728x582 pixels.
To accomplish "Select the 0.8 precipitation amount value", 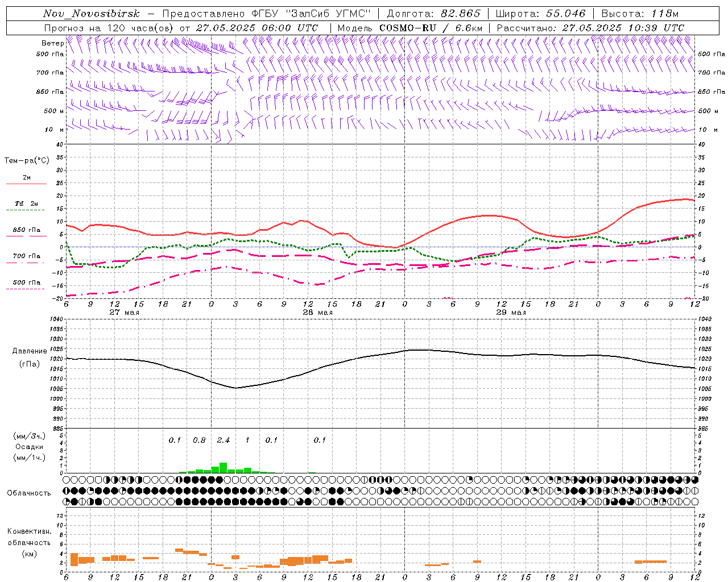I will pyautogui.click(x=199, y=440).
